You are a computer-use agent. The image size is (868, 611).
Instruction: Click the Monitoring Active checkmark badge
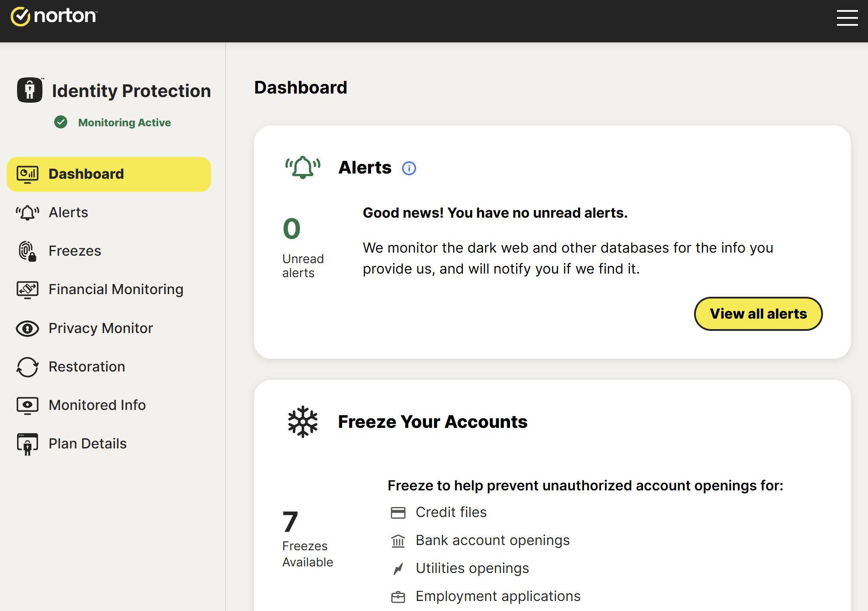pos(62,122)
